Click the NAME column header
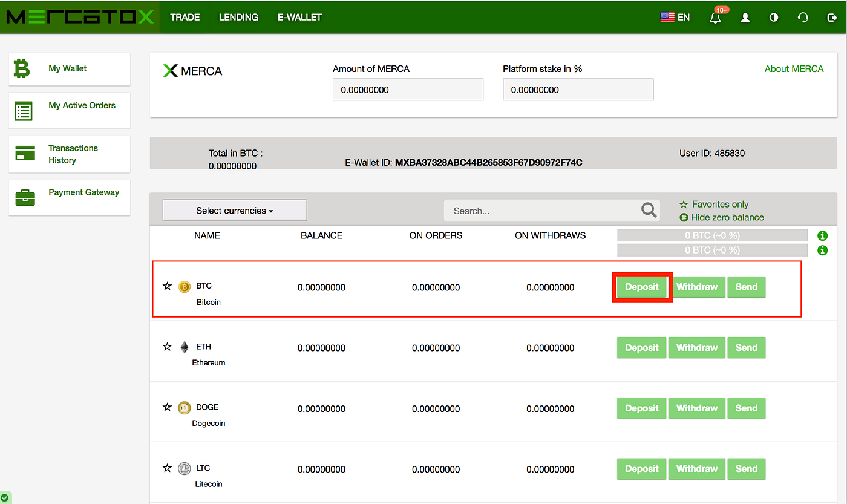Viewport: 847px width, 504px height. coord(207,235)
